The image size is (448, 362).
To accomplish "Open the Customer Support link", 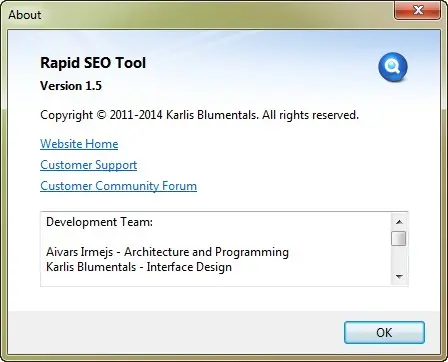I will pos(89,165).
